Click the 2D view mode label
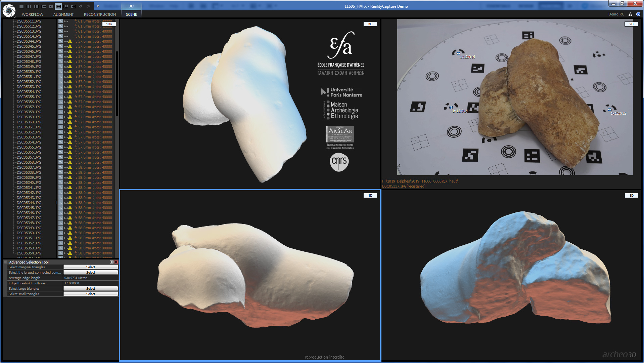This screenshot has height=363, width=644. click(x=631, y=24)
